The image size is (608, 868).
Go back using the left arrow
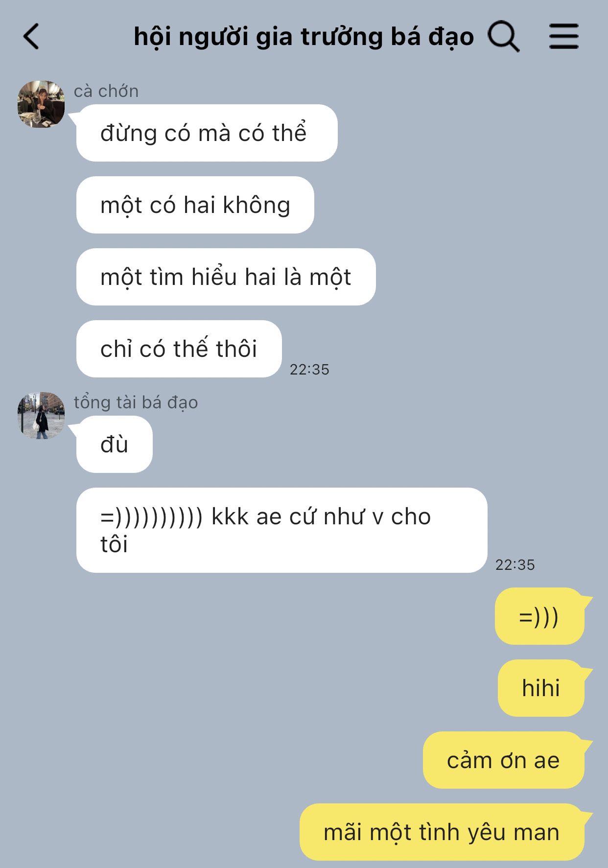(31, 37)
